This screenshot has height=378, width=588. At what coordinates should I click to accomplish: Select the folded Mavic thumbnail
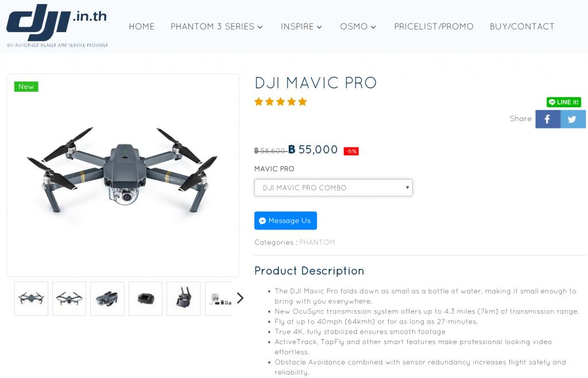click(x=107, y=299)
